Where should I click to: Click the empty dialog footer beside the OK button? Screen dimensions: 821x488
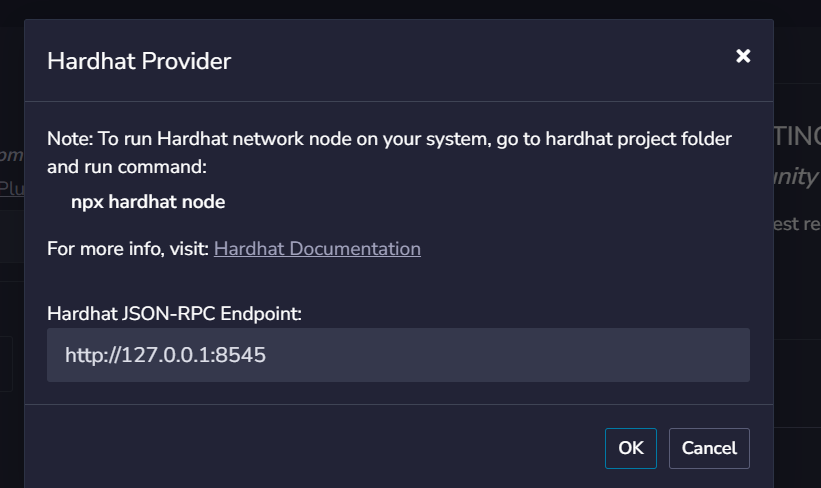(x=314, y=448)
